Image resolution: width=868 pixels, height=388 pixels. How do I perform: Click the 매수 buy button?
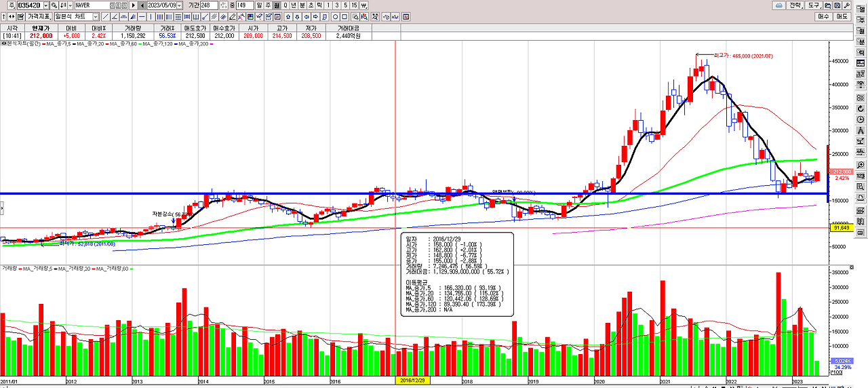click(x=824, y=16)
